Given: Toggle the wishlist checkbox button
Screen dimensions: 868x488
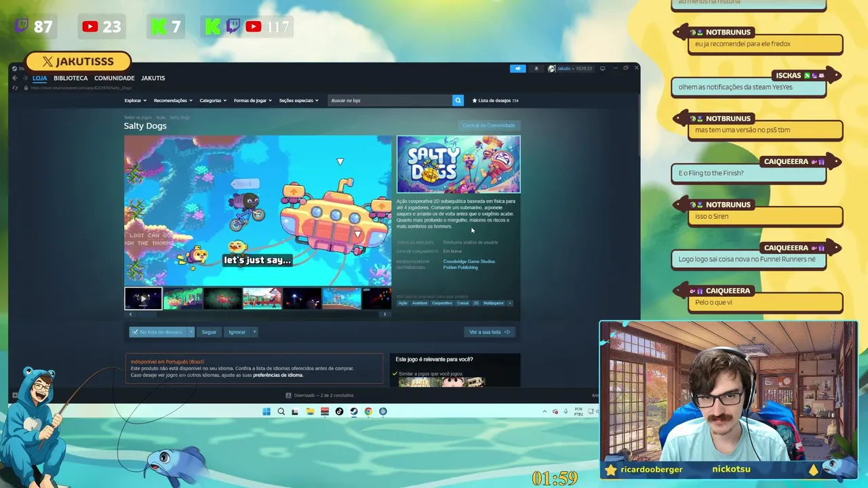Looking at the screenshot, I should pos(158,332).
